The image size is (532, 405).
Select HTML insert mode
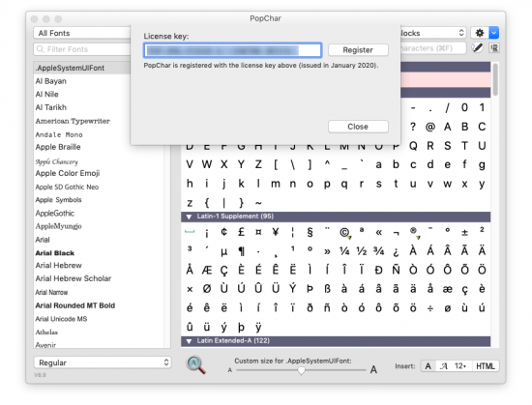click(x=486, y=366)
